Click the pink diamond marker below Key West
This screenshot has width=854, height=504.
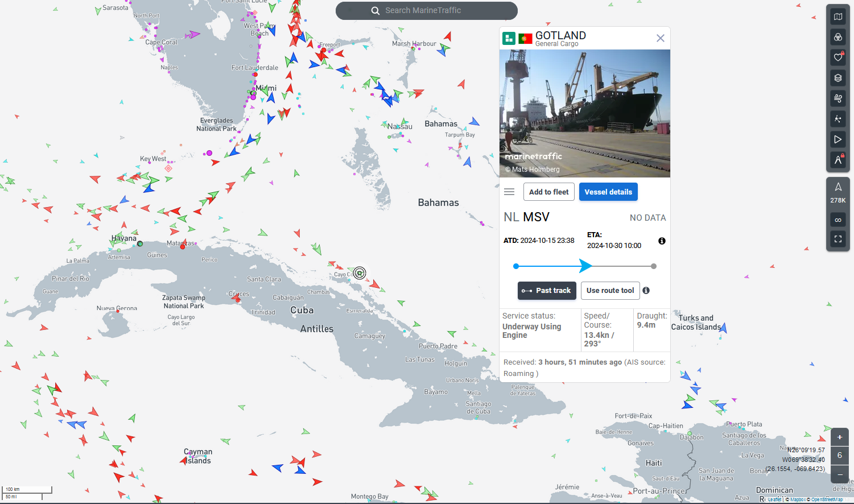tap(168, 168)
